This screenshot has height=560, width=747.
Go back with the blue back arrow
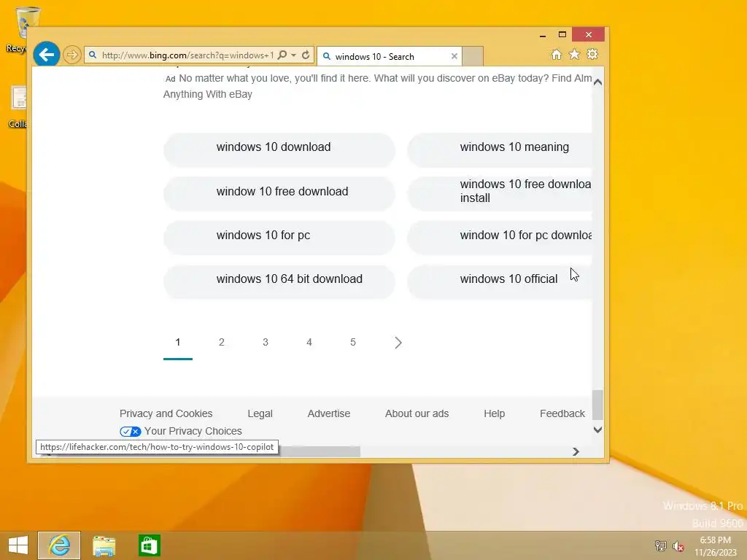click(x=46, y=55)
